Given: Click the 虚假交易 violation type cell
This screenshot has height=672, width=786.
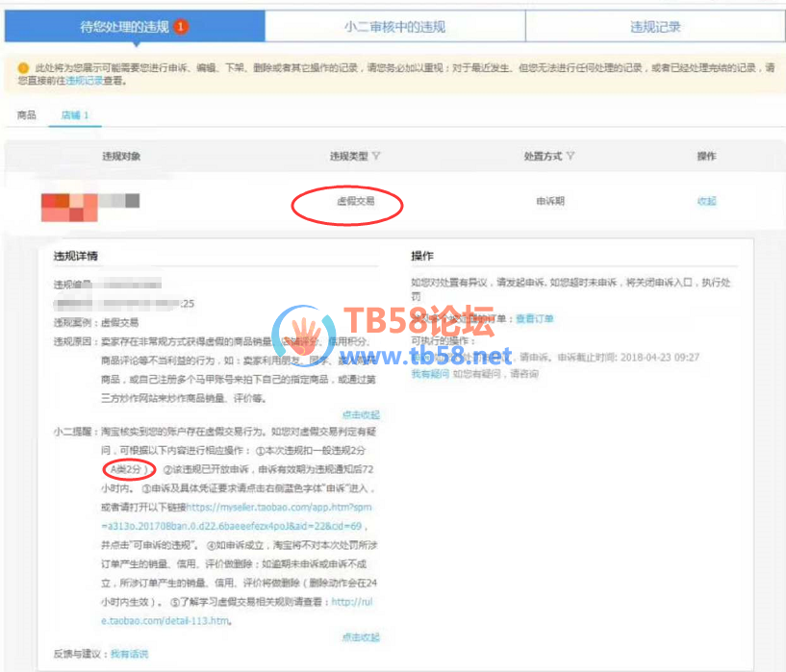Looking at the screenshot, I should (356, 201).
